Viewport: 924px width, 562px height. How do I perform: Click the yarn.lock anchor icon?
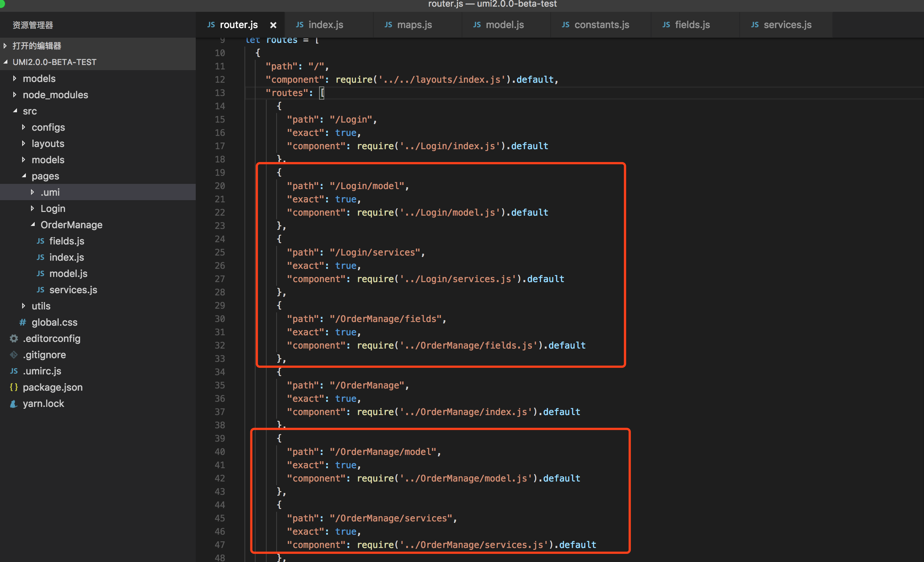14,404
